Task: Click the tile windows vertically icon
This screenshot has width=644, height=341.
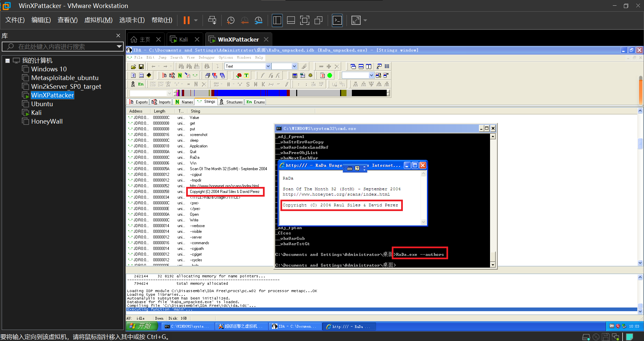Action: tap(369, 66)
